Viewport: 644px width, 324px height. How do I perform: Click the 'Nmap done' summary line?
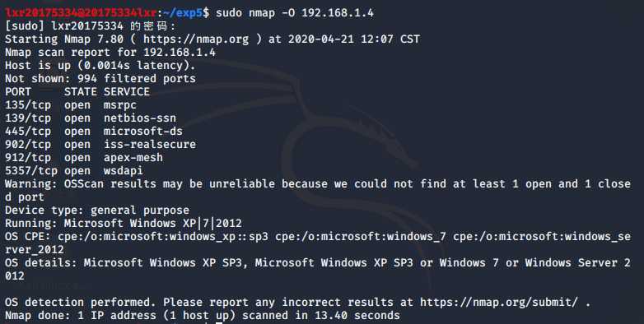point(202,316)
